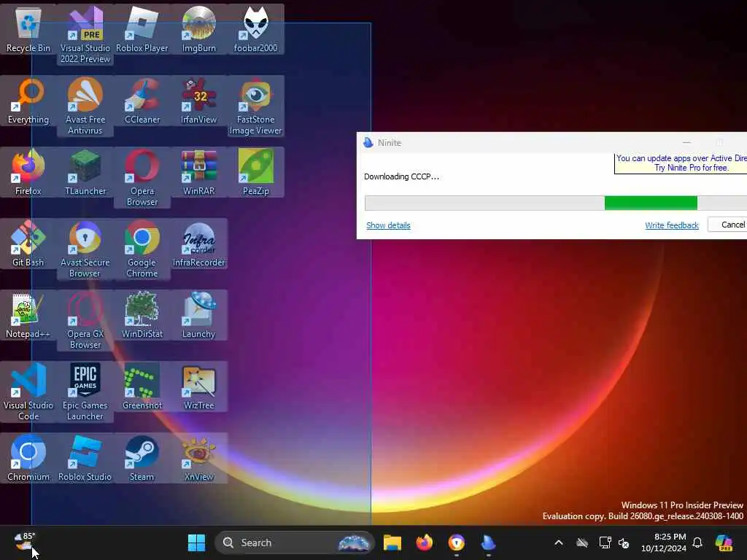This screenshot has width=747, height=560.
Task: Select the ImgBurn desktop icon
Action: point(198,29)
